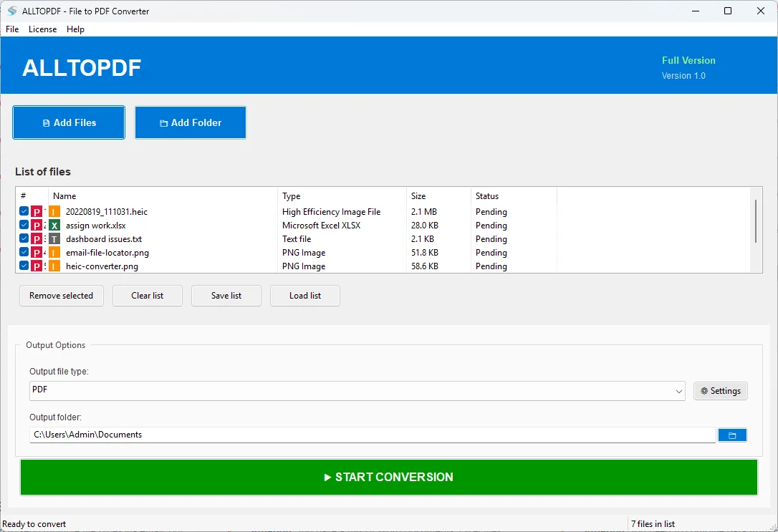Open the License menu
Image resolution: width=778 pixels, height=532 pixels.
coord(42,29)
